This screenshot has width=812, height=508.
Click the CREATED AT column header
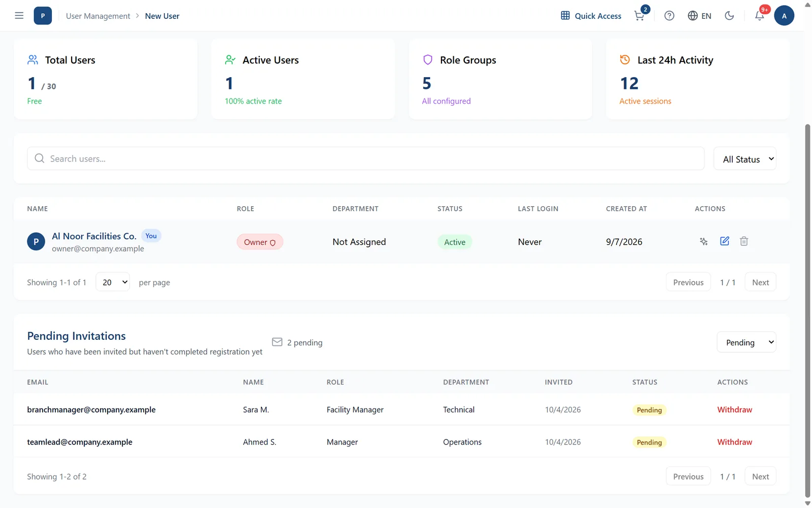pyautogui.click(x=626, y=208)
